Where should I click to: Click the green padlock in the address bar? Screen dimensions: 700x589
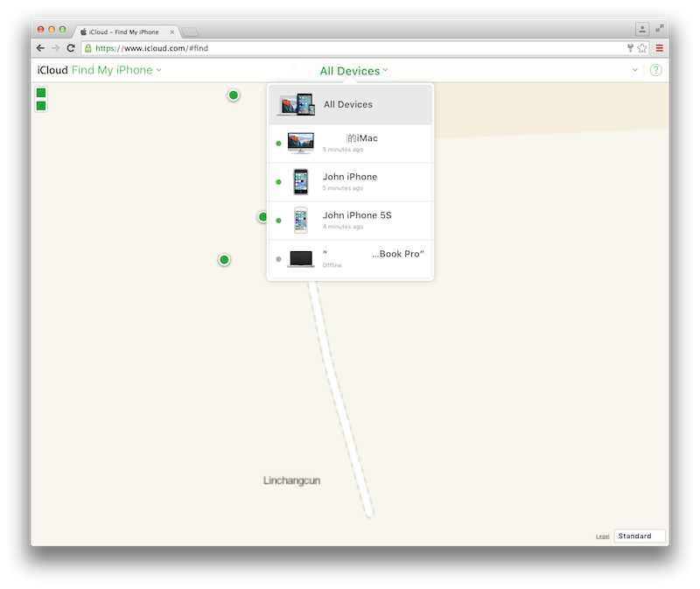click(x=88, y=48)
